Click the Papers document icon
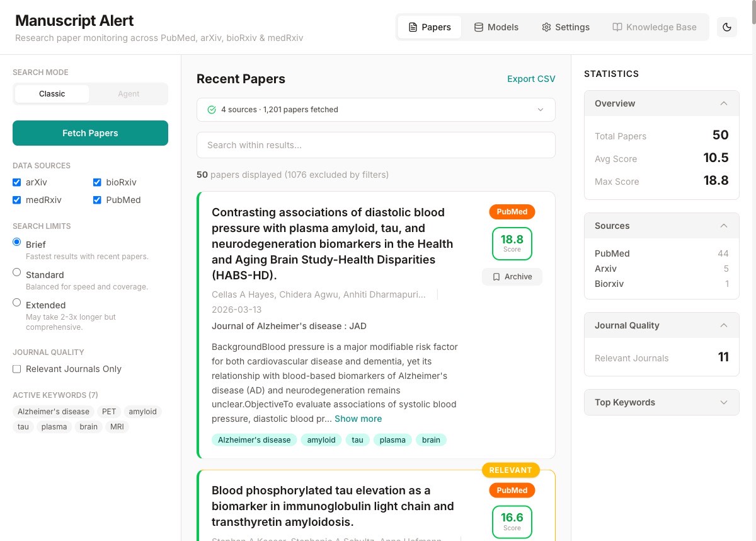The width and height of the screenshot is (756, 541). point(413,27)
